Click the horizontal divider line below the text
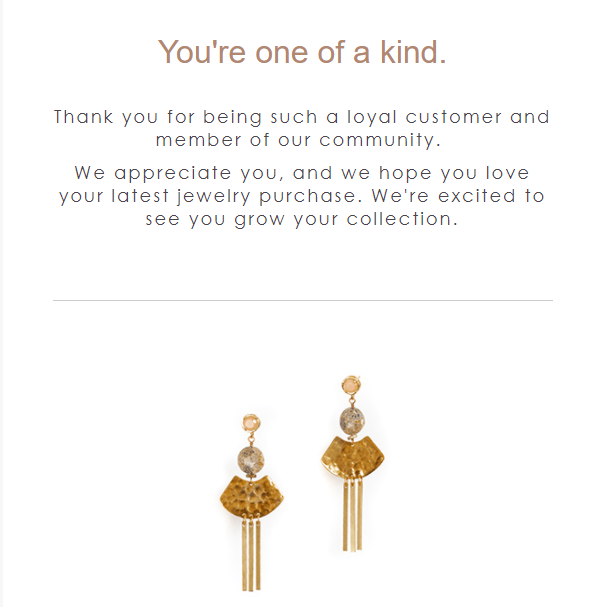601x607 pixels. (x=302, y=300)
